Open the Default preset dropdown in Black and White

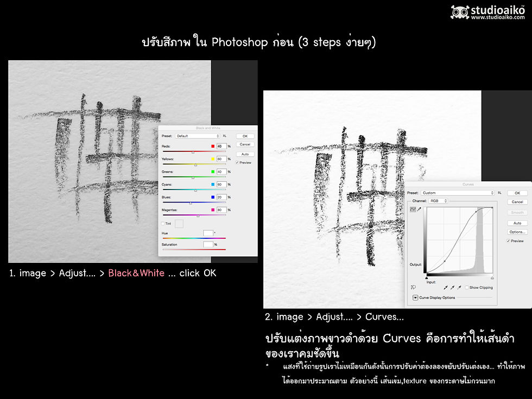click(x=198, y=136)
